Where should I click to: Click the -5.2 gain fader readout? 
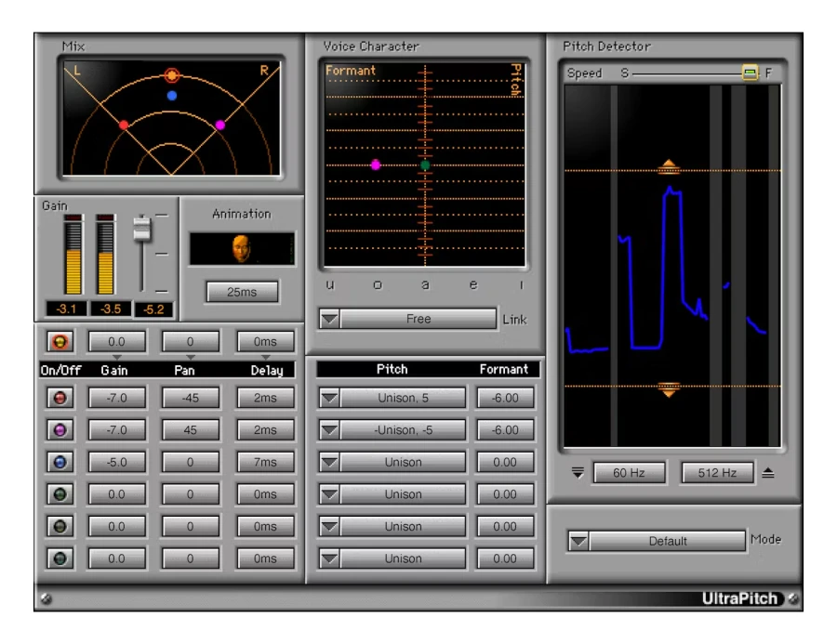click(153, 309)
